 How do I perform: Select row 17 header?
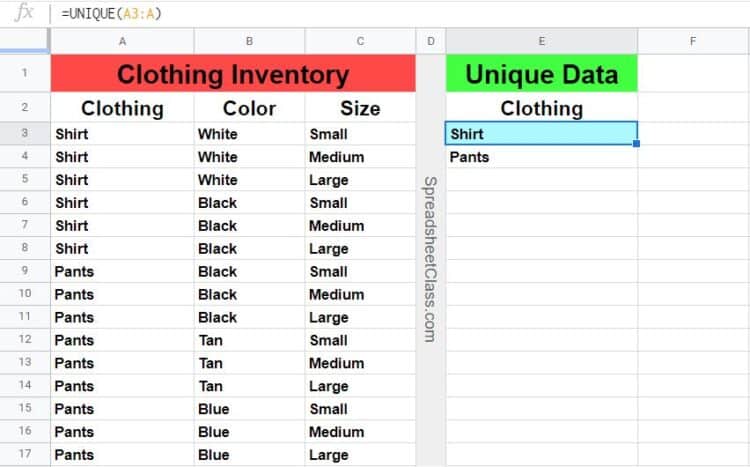coord(24,455)
